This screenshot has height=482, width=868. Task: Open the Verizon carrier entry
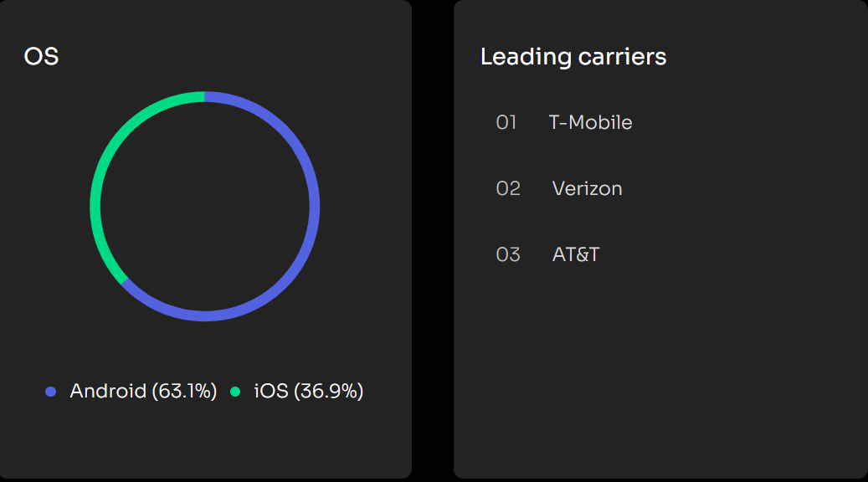coord(587,188)
